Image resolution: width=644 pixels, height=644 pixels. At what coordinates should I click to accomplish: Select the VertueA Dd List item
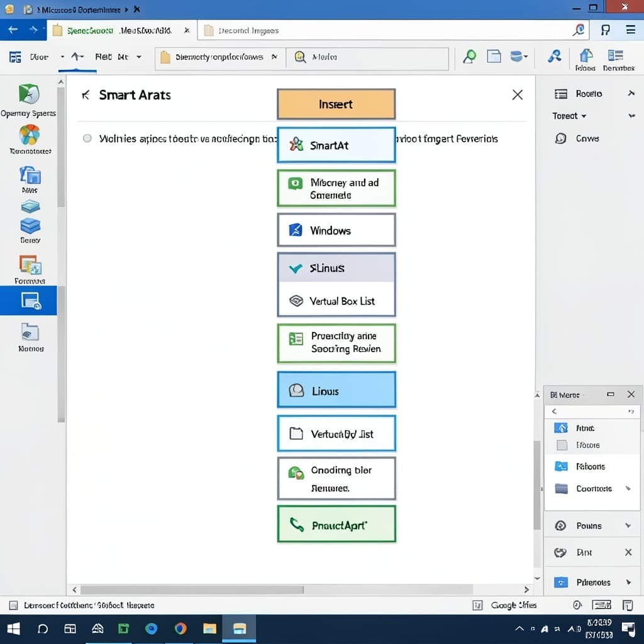336,433
